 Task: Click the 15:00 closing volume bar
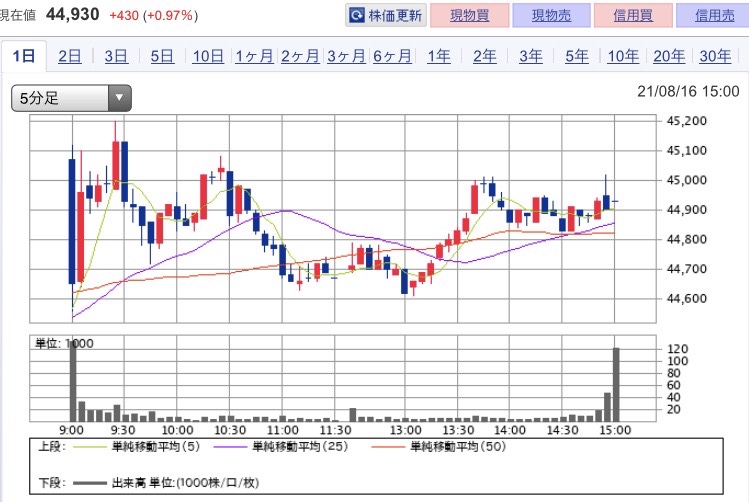point(616,385)
